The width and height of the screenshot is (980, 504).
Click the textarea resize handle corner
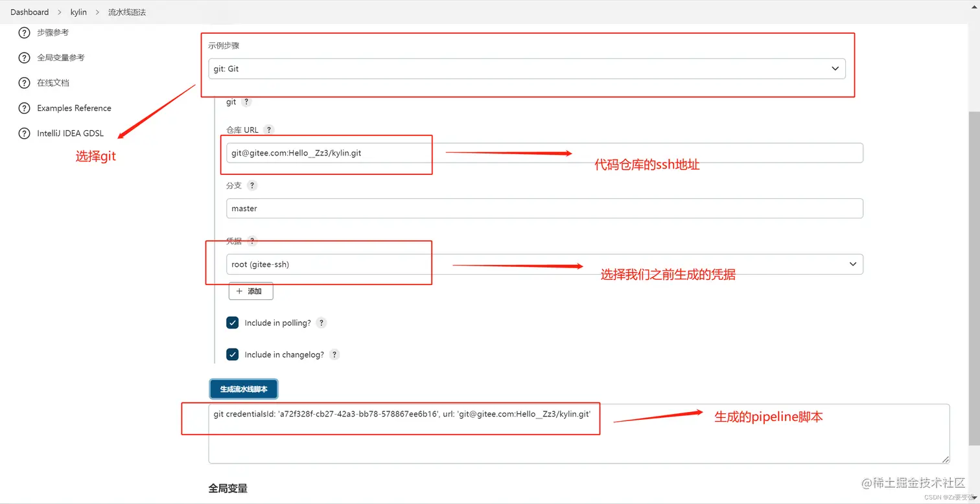(x=945, y=459)
